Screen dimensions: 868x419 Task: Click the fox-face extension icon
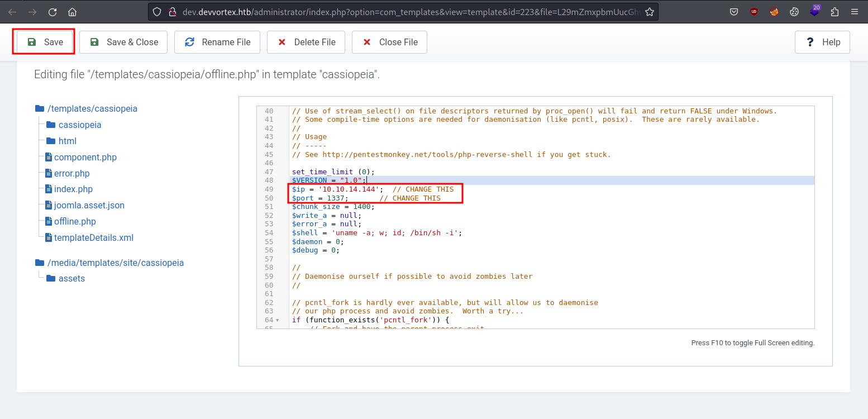pos(774,12)
